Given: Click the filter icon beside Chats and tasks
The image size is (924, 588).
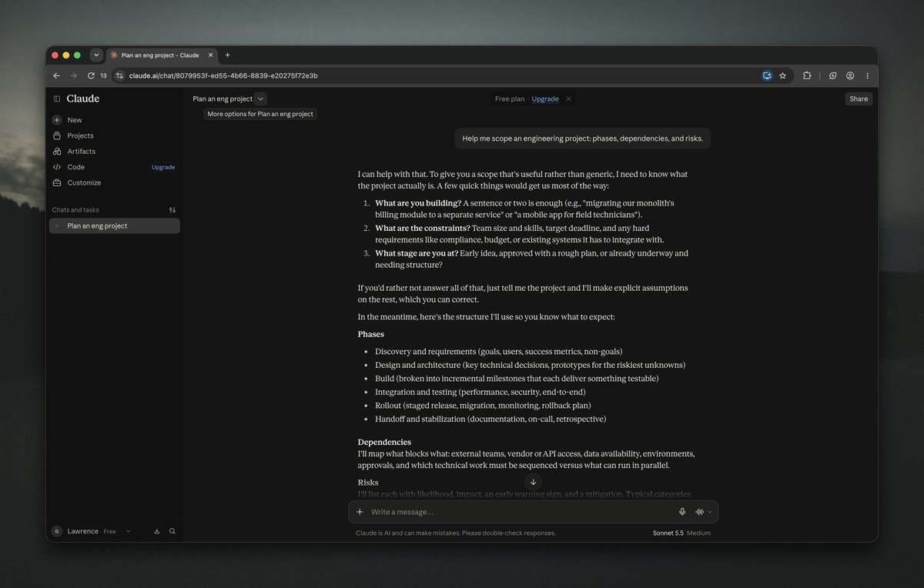Looking at the screenshot, I should [x=172, y=209].
